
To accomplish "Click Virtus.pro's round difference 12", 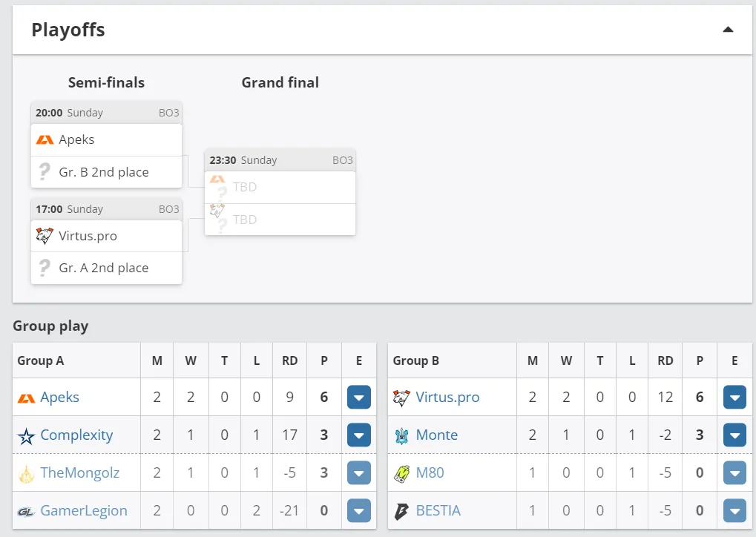I will point(665,398).
